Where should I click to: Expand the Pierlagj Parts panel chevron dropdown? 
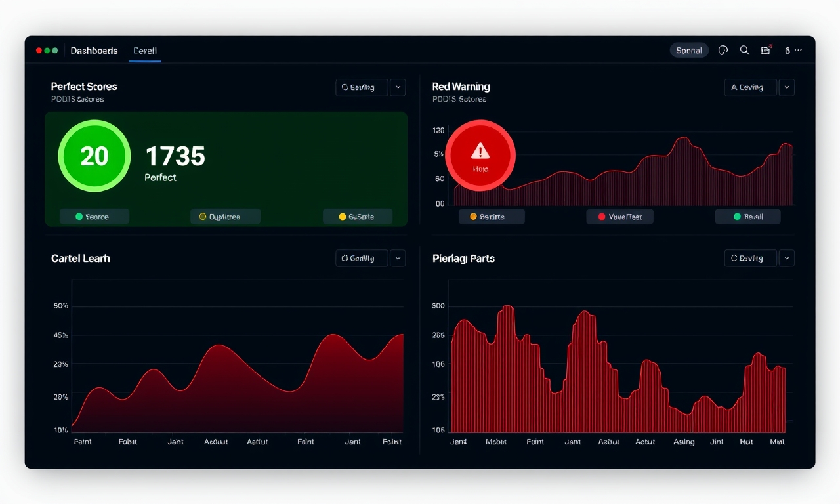point(787,258)
